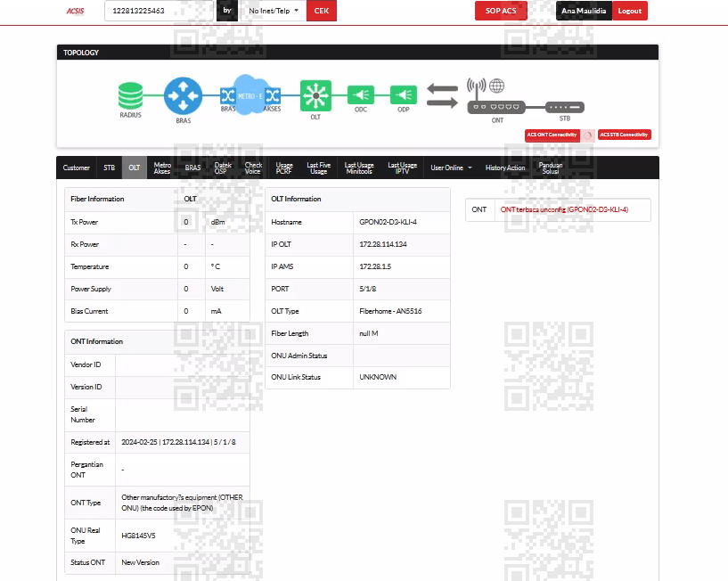Select the hostname value GPON02-D3-KLI-4
Screen dimensions: 728x581
tap(388, 222)
